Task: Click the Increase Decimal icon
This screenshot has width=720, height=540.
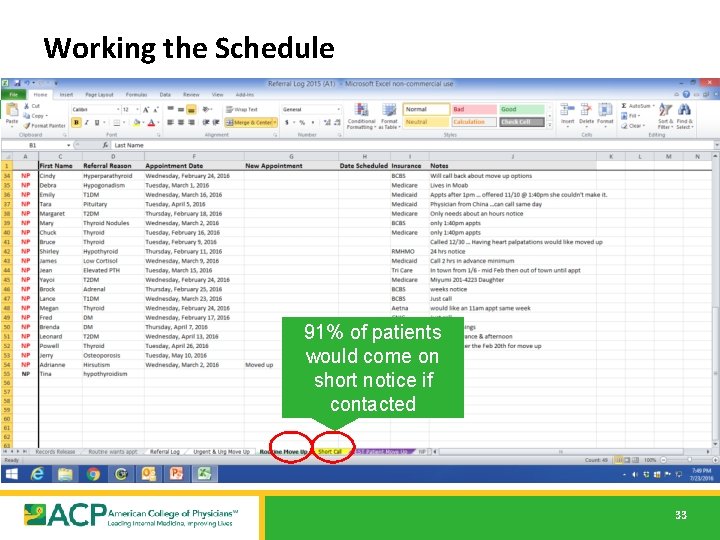Action: coord(327,123)
